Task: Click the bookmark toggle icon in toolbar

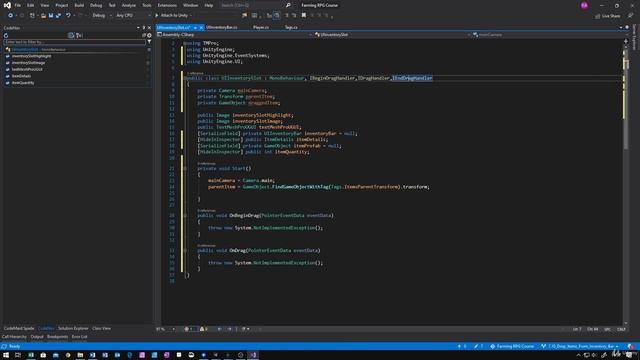Action: click(x=304, y=16)
